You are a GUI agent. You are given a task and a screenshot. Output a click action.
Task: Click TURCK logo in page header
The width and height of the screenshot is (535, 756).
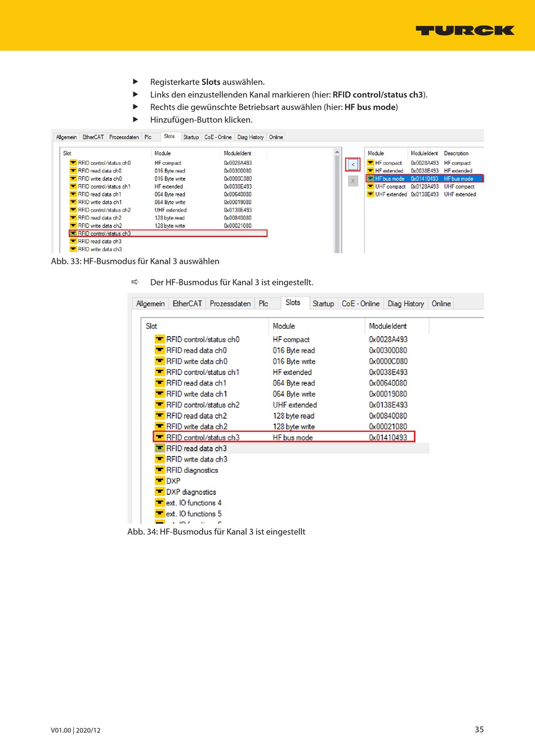pyautogui.click(x=465, y=30)
